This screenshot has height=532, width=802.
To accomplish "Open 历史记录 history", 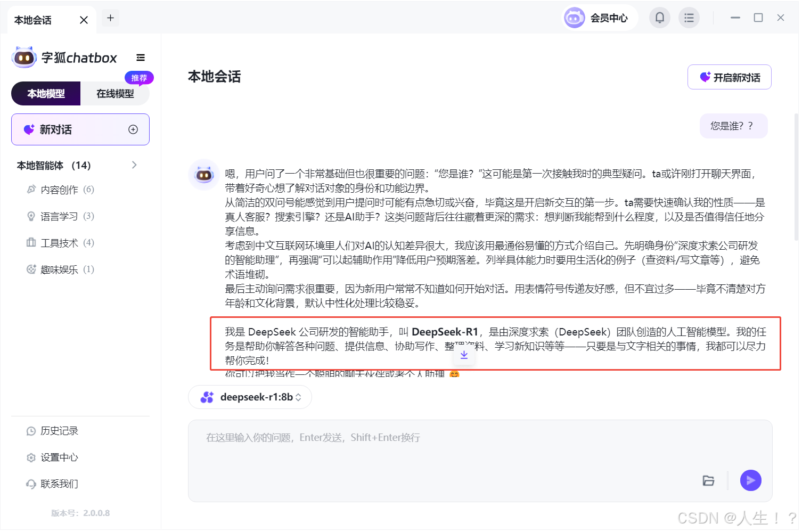I will click(52, 431).
